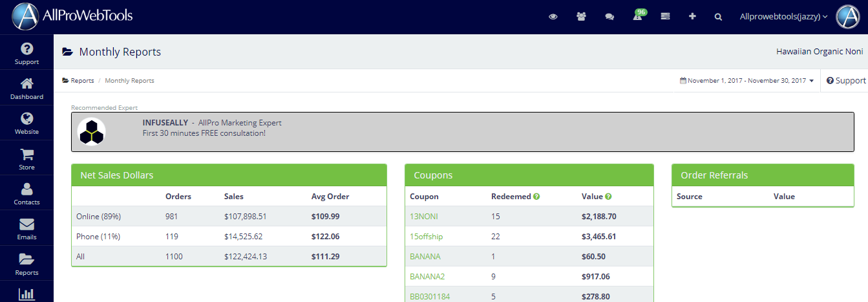Open the BB0301184 coupon link
The width and height of the screenshot is (868, 302).
[x=429, y=297]
